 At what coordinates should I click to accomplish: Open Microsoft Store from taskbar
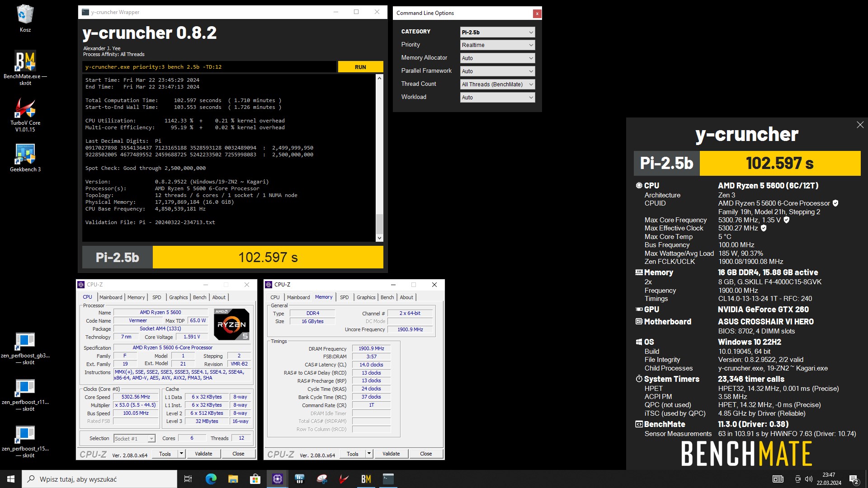(255, 479)
